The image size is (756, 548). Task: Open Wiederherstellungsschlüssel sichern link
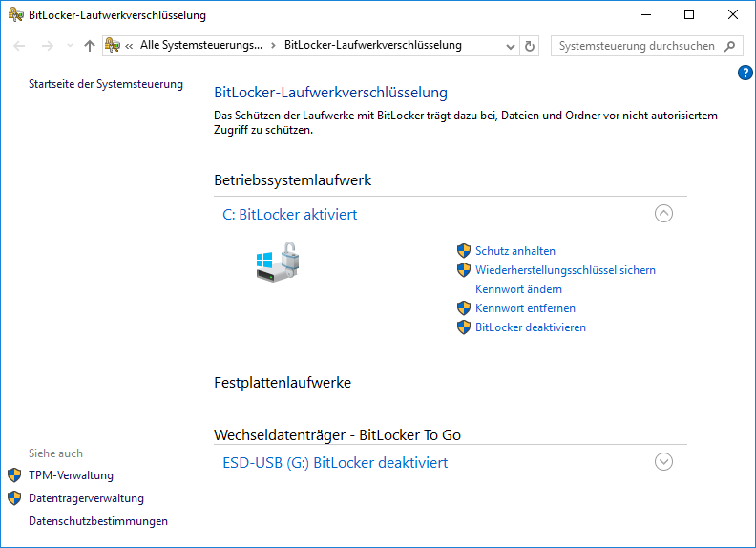[565, 269]
